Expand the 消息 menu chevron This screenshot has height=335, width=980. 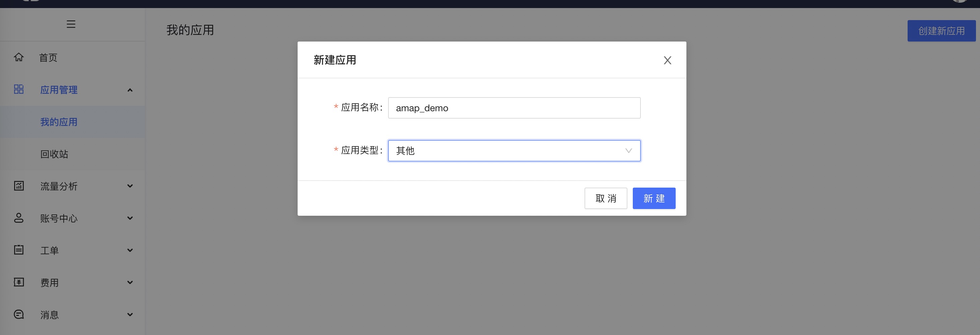tap(130, 315)
